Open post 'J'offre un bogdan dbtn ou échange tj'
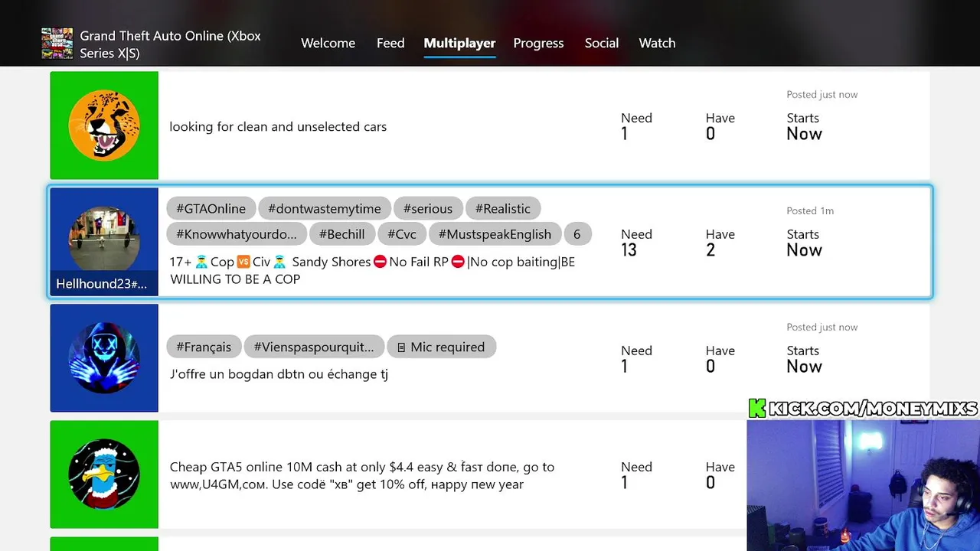This screenshot has height=551, width=980. click(x=490, y=358)
